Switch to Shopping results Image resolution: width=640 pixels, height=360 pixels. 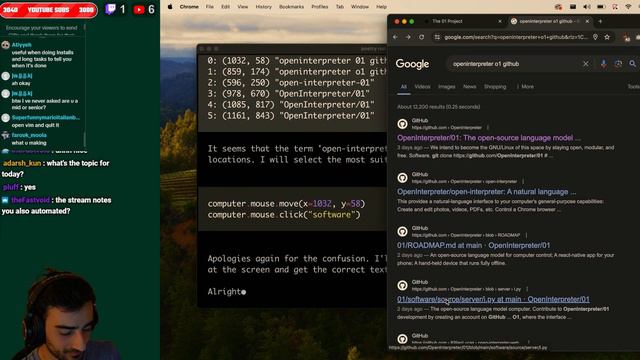[495, 87]
